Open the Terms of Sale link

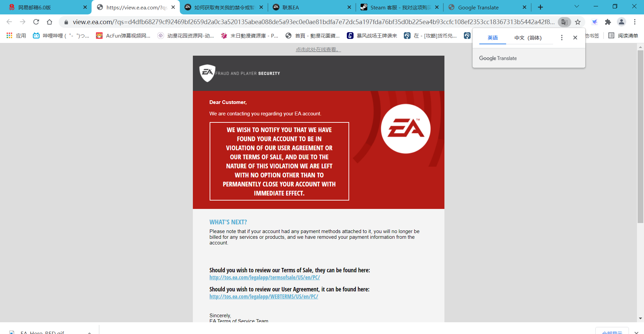coord(265,278)
